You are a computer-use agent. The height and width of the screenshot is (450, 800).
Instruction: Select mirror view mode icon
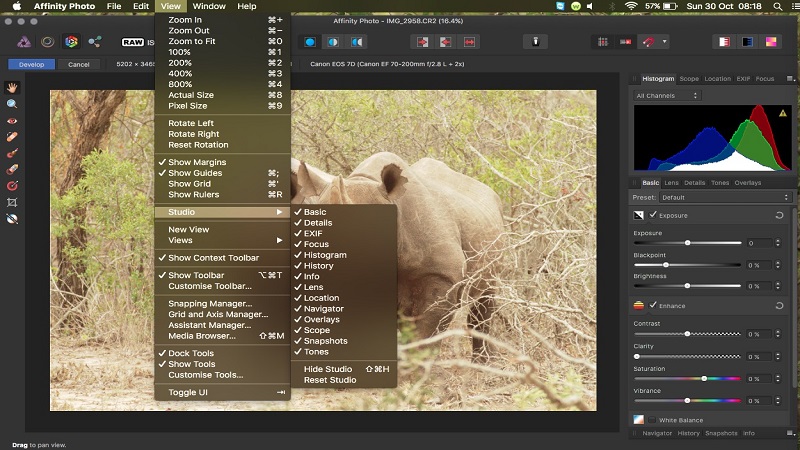tap(357, 42)
